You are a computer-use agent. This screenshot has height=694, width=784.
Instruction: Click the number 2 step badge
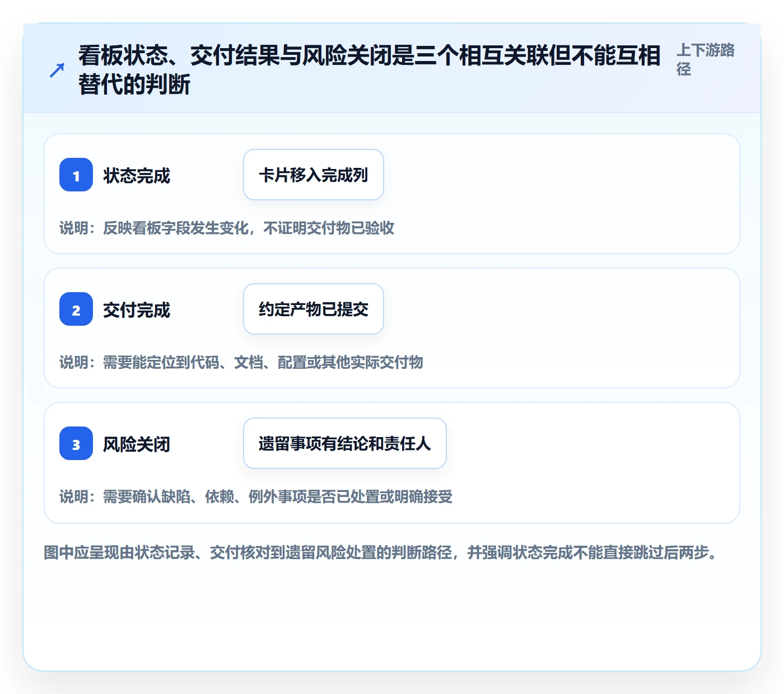click(76, 309)
